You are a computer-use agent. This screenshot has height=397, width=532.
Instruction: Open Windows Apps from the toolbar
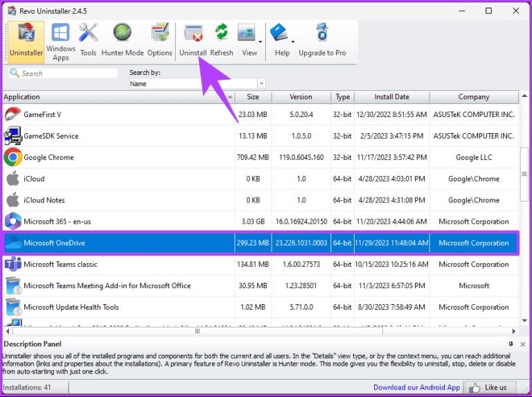[x=61, y=42]
